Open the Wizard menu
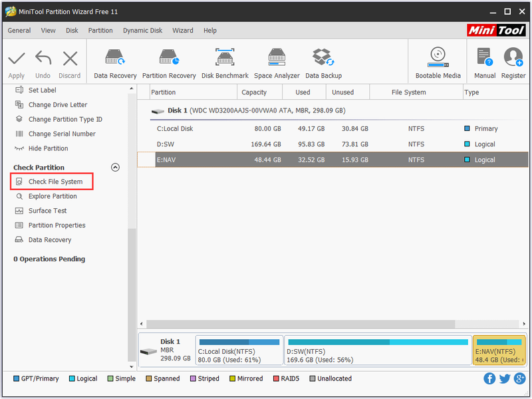 coord(182,31)
